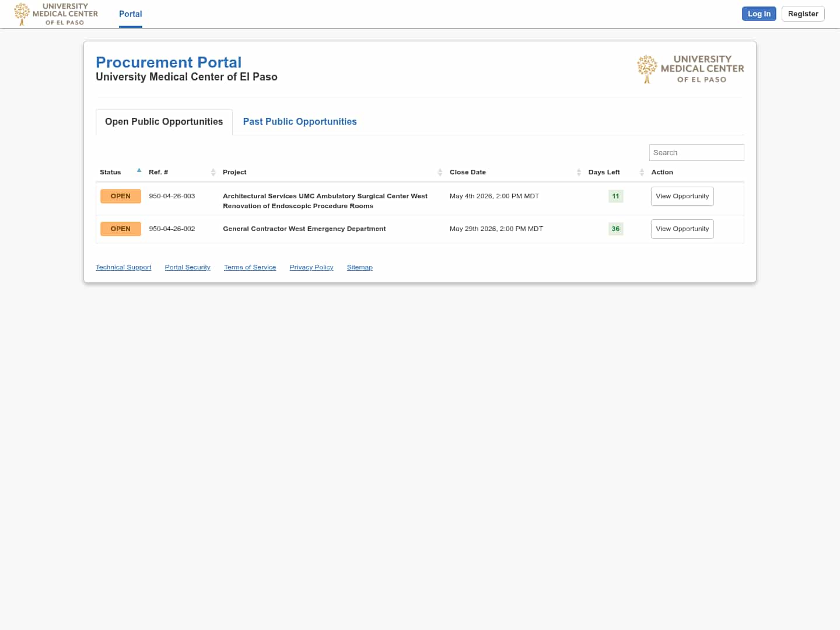Click inside the Search field
The width and height of the screenshot is (840, 630).
(696, 152)
